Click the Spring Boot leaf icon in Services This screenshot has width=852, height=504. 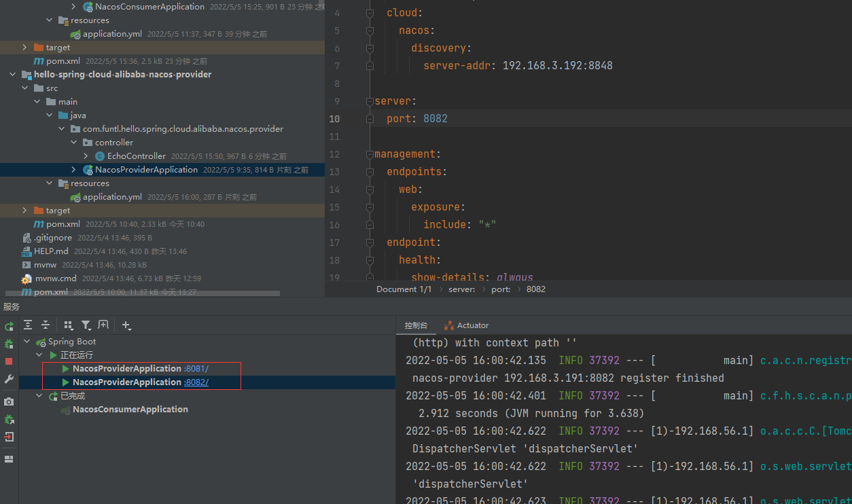(x=41, y=342)
